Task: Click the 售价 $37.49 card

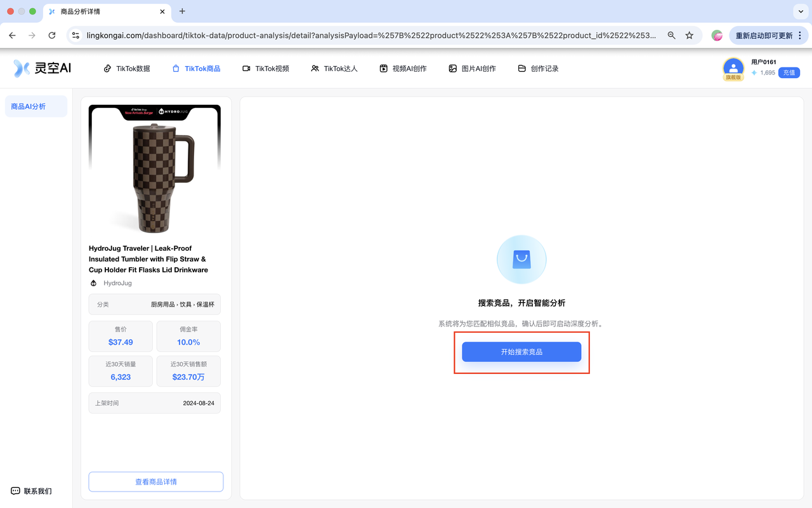Action: coord(121,337)
